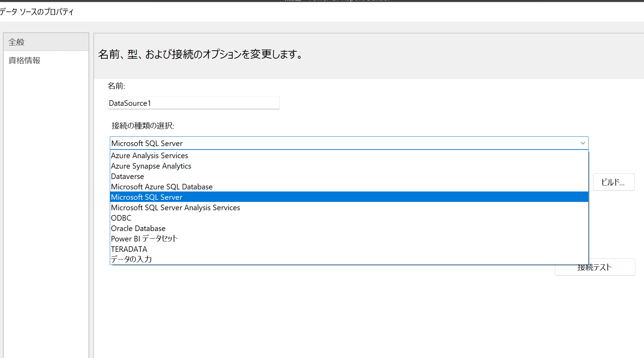Choose データの入力 option
Image resolution: width=644 pixels, height=358 pixels.
[349, 259]
